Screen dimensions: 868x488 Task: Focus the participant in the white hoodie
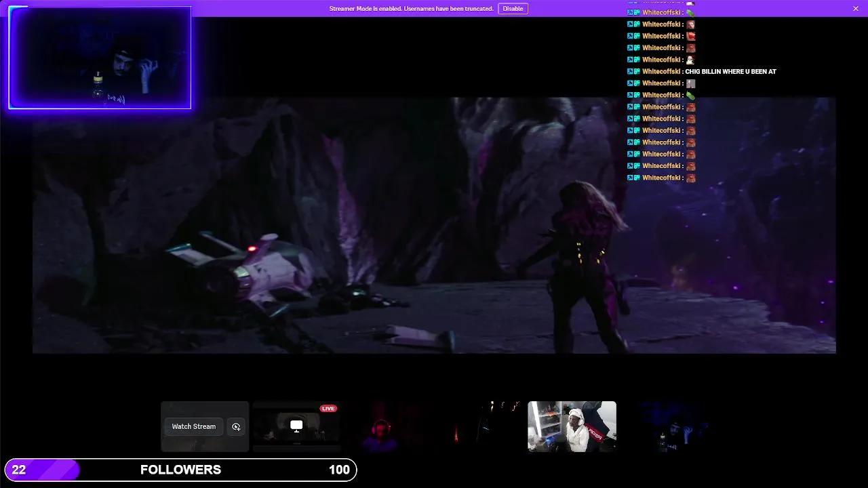(x=572, y=426)
